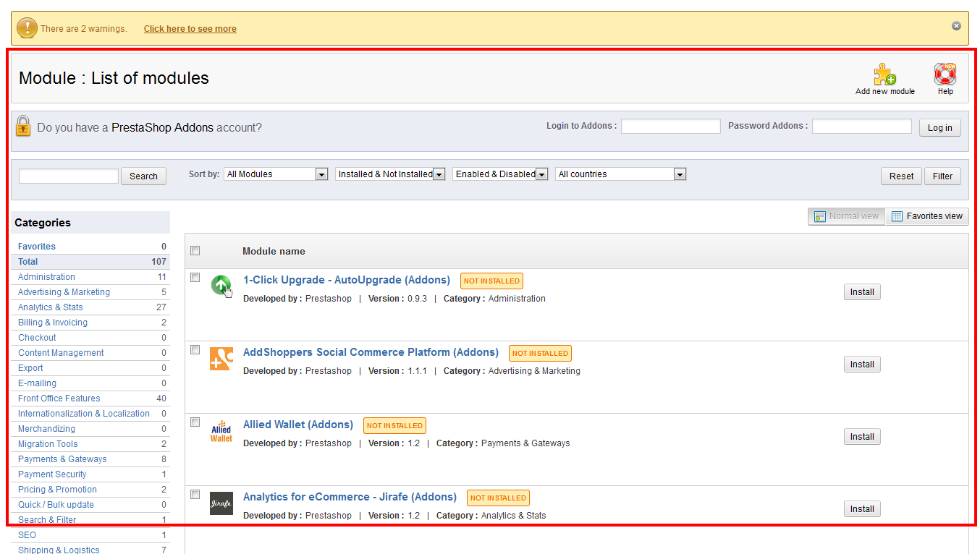The image size is (980, 554).
Task: Install the AddShoppers Social Commerce module
Action: (x=862, y=365)
